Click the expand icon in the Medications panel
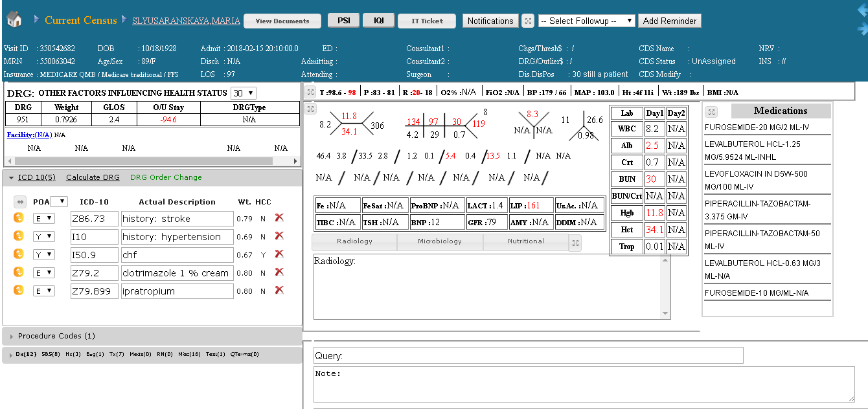This screenshot has width=868, height=409. click(711, 111)
